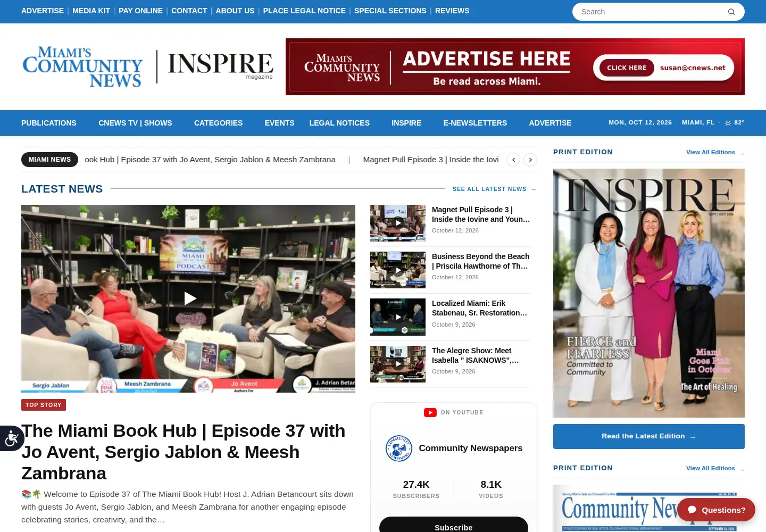Screen dimensions: 766x532
Task: Open the Questions? chat bubble
Action: point(716,510)
